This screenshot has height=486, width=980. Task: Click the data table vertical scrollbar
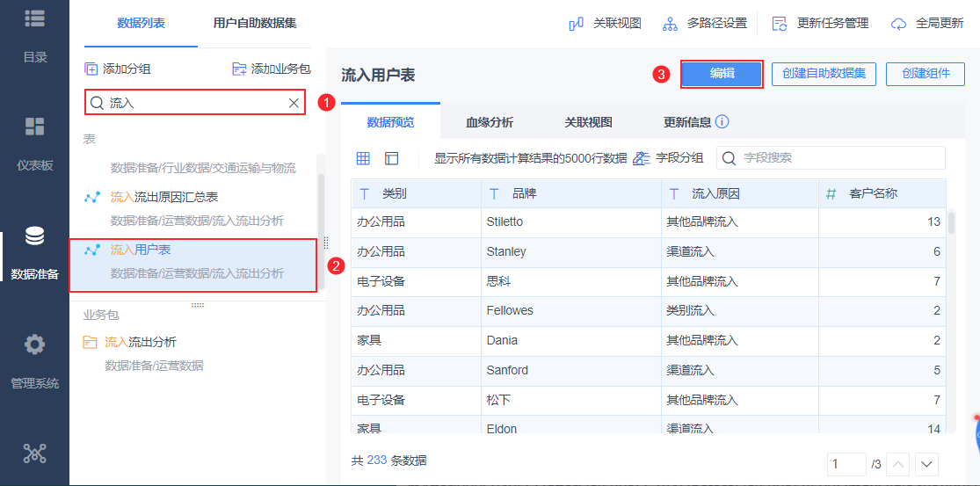click(951, 222)
